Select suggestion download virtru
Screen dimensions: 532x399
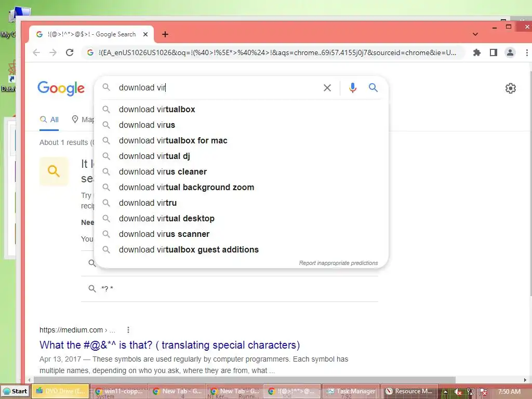(x=241, y=203)
